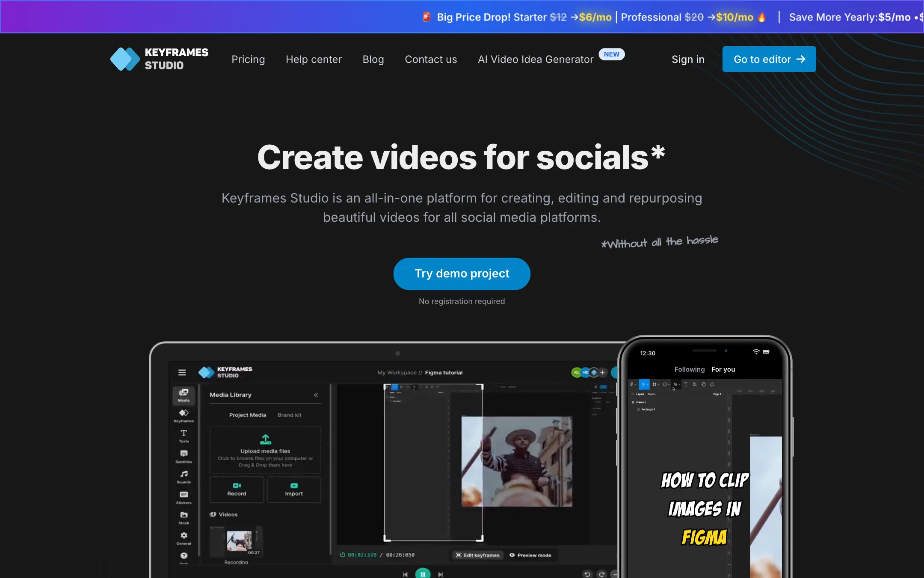This screenshot has width=924, height=578.
Task: Skip to previous with playback control
Action: tap(405, 575)
